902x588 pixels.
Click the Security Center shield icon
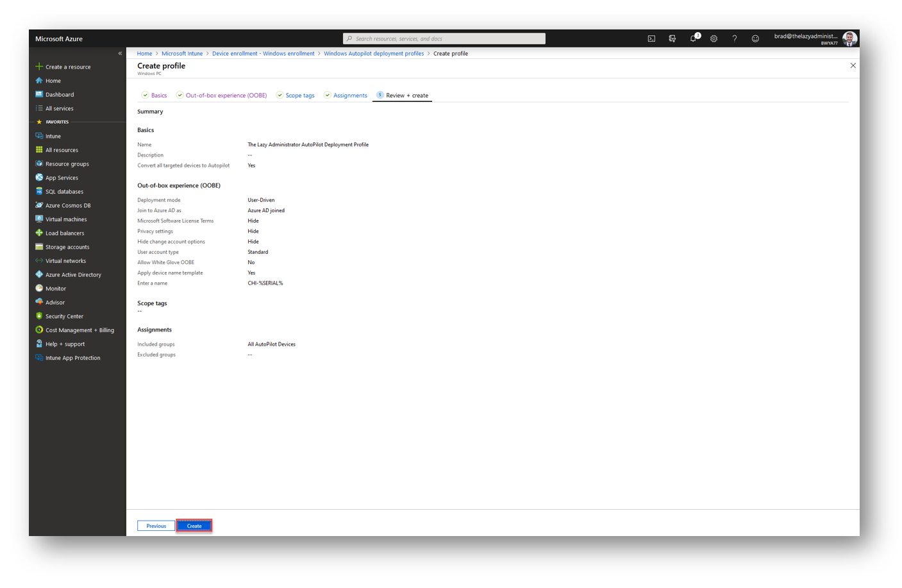(x=39, y=316)
